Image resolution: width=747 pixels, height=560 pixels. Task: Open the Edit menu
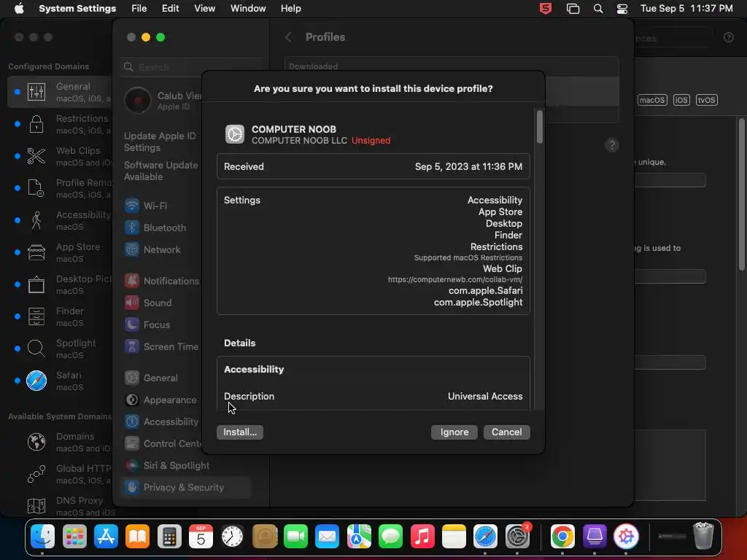pos(170,9)
